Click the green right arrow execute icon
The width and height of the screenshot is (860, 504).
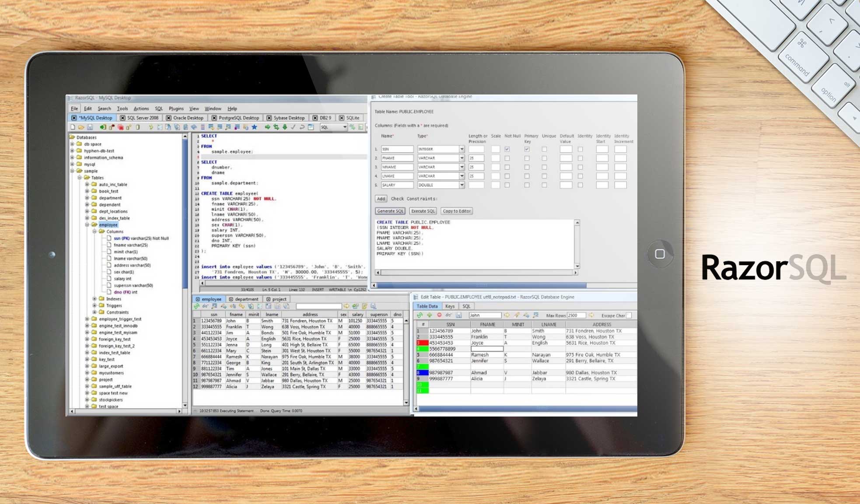(267, 127)
